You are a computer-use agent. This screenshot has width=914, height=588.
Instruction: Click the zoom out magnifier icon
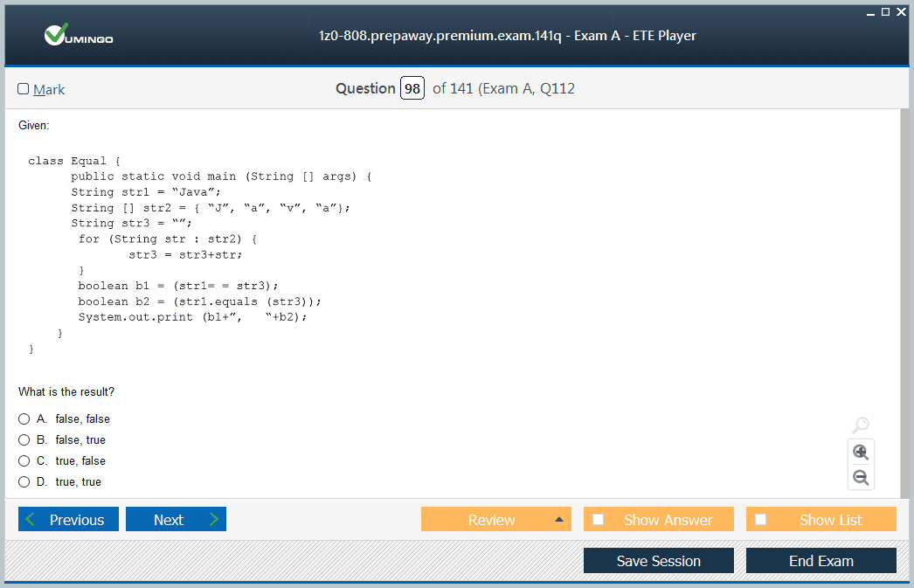pyautogui.click(x=861, y=477)
